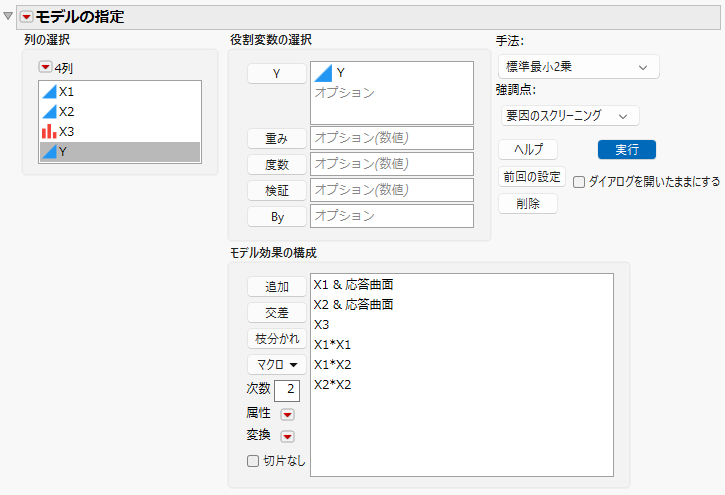
Task: Click the ヘルプ button
Action: pyautogui.click(x=528, y=150)
